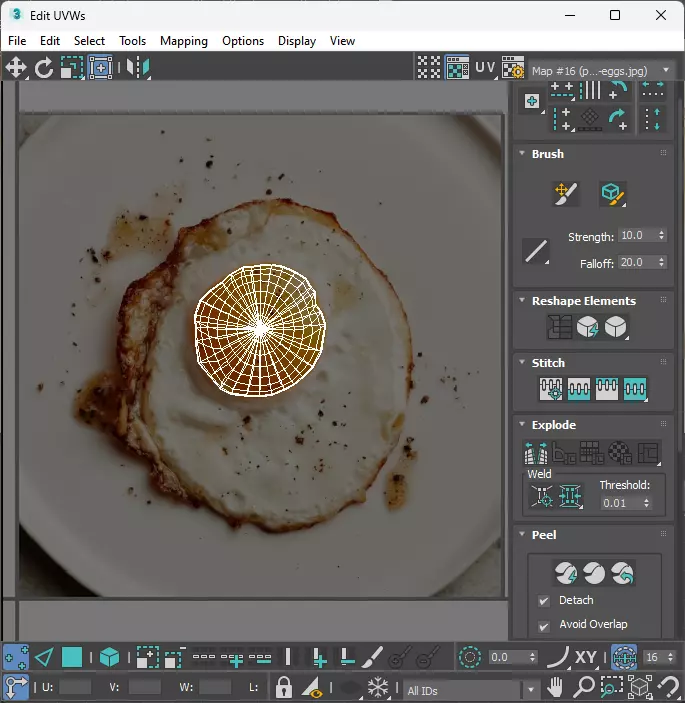The width and height of the screenshot is (685, 703).
Task: Click the Freeze snowflake icon
Action: [x=378, y=687]
